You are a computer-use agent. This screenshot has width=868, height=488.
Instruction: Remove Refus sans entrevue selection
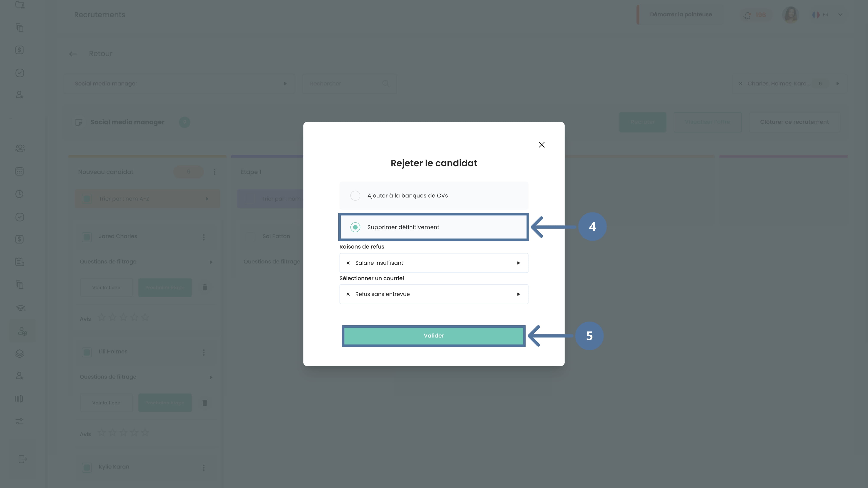[348, 294]
